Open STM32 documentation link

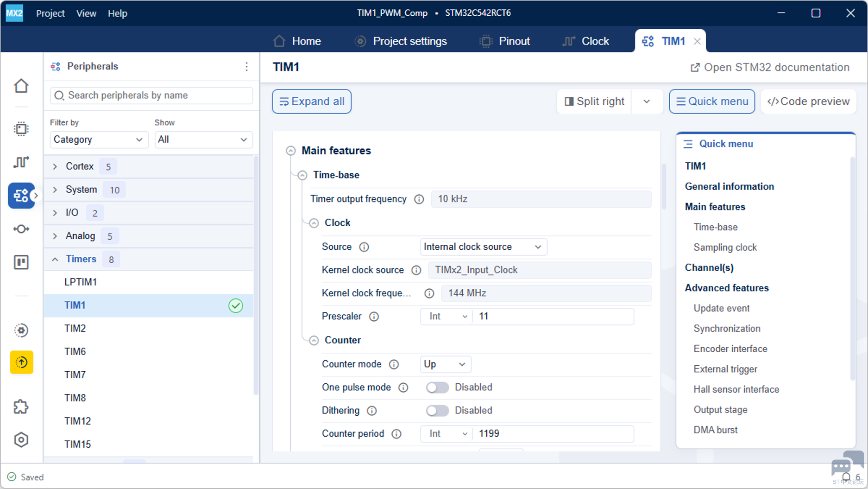click(770, 67)
